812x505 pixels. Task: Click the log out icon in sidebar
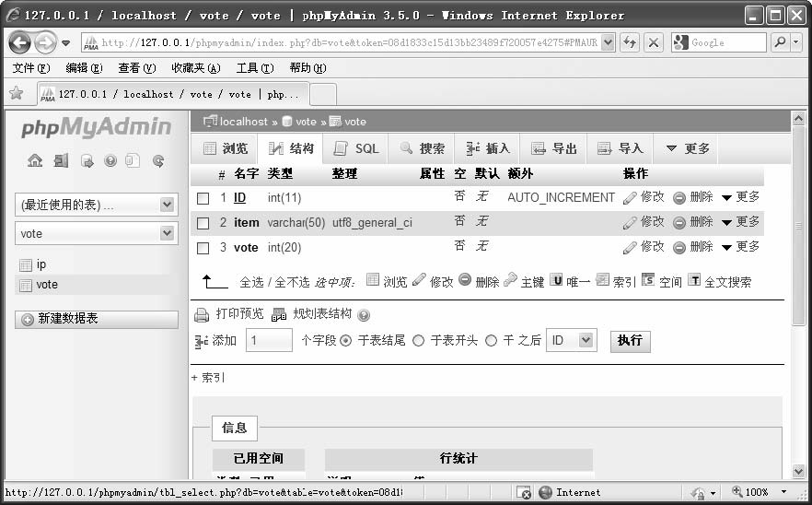pos(61,160)
